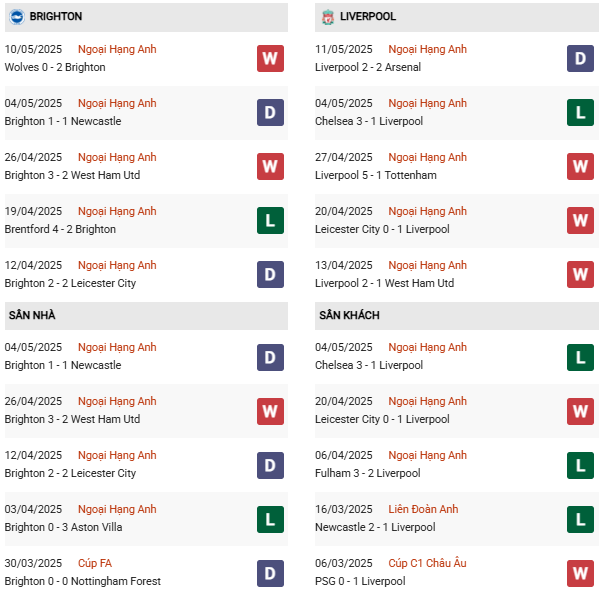Click W badge for PSG 0-1 Liverpool

tap(580, 572)
